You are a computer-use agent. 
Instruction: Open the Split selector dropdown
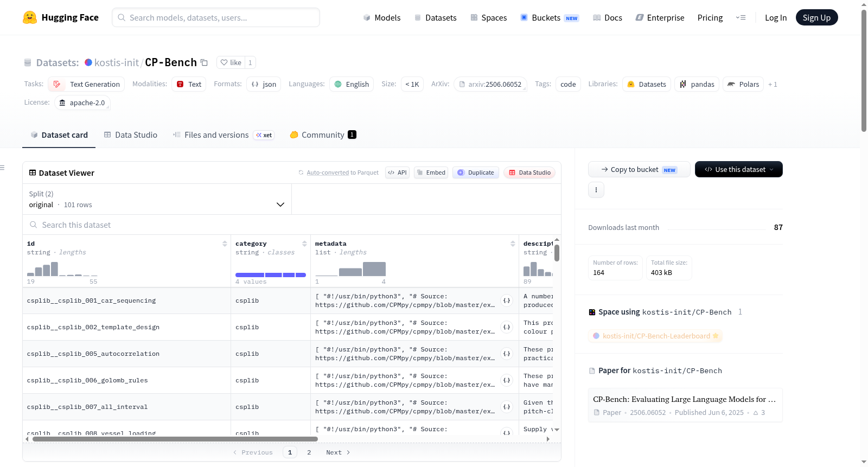(157, 199)
